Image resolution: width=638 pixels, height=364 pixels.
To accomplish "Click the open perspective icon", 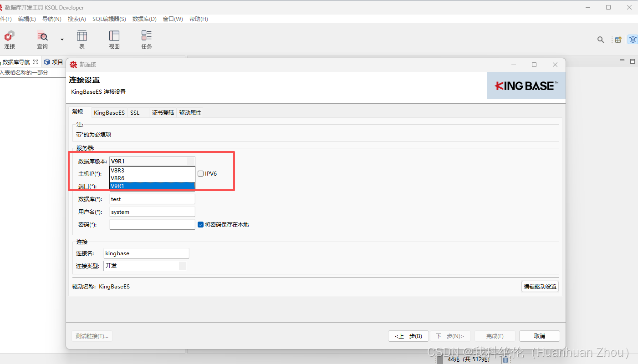I will 618,40.
